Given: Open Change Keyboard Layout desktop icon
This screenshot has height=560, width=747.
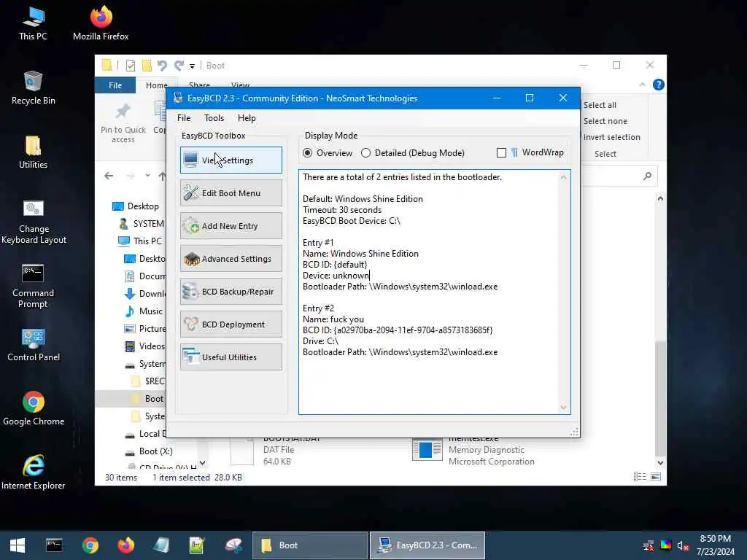Looking at the screenshot, I should pyautogui.click(x=34, y=222).
